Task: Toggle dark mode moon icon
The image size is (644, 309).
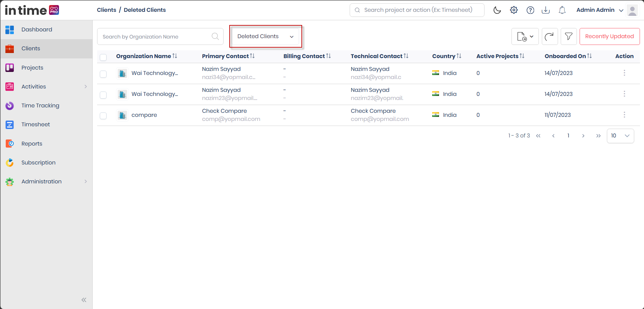Action: click(497, 10)
